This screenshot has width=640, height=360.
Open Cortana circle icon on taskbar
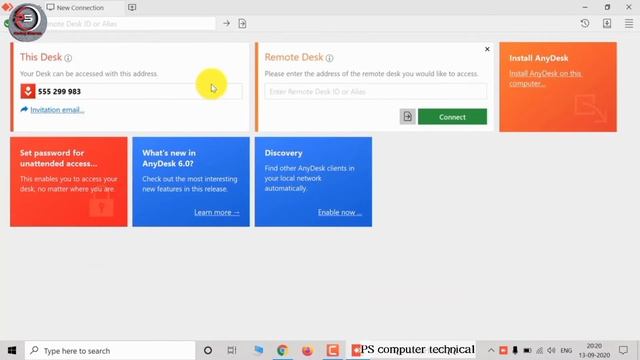click(208, 350)
